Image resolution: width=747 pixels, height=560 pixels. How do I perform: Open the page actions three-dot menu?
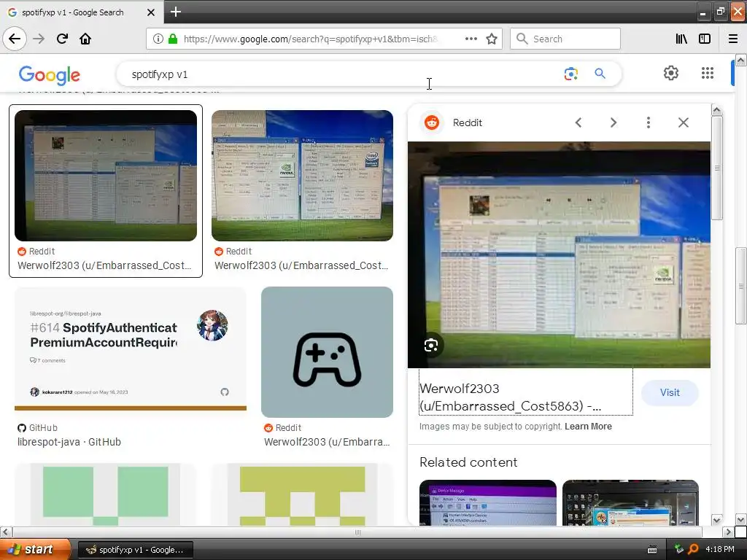471,39
